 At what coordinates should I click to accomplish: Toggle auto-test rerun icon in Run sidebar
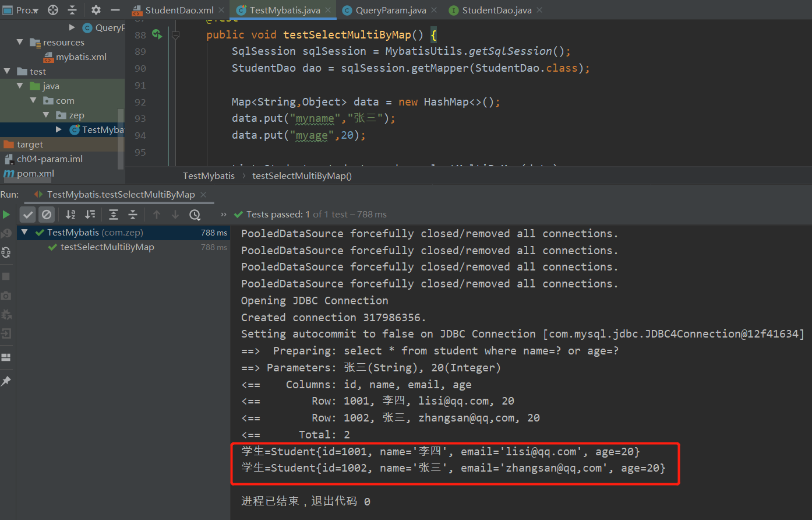click(x=6, y=252)
